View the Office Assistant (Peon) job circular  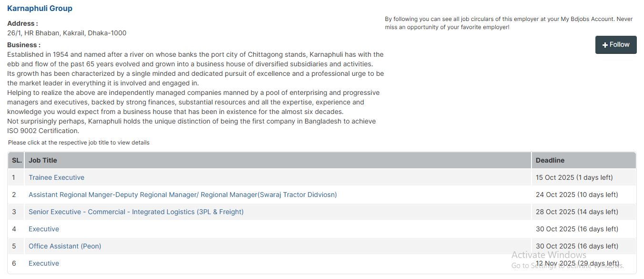click(64, 246)
